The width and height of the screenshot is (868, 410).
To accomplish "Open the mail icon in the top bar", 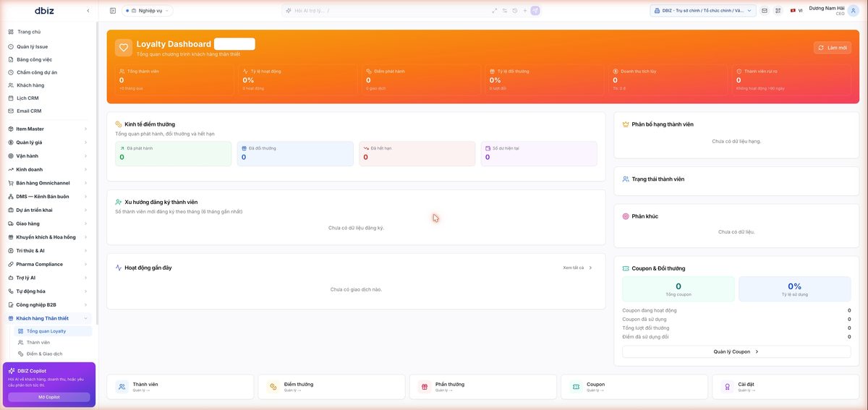I will (x=765, y=11).
